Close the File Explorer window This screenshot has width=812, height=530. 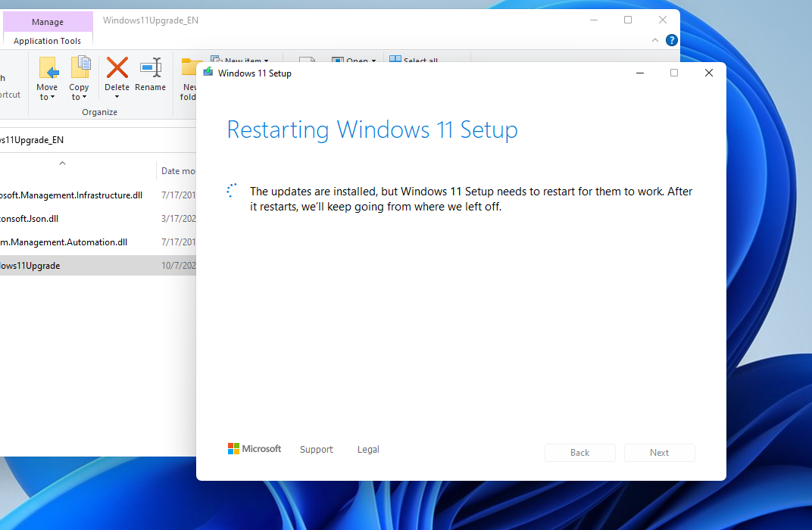tap(663, 20)
